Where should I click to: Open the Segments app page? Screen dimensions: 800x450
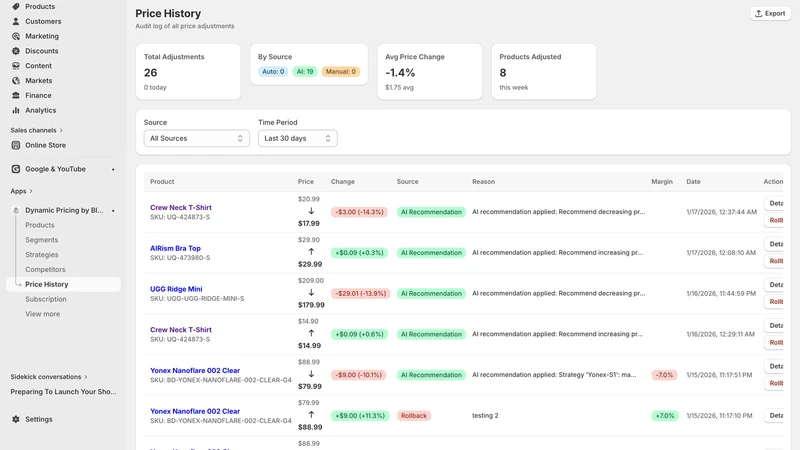coord(41,240)
